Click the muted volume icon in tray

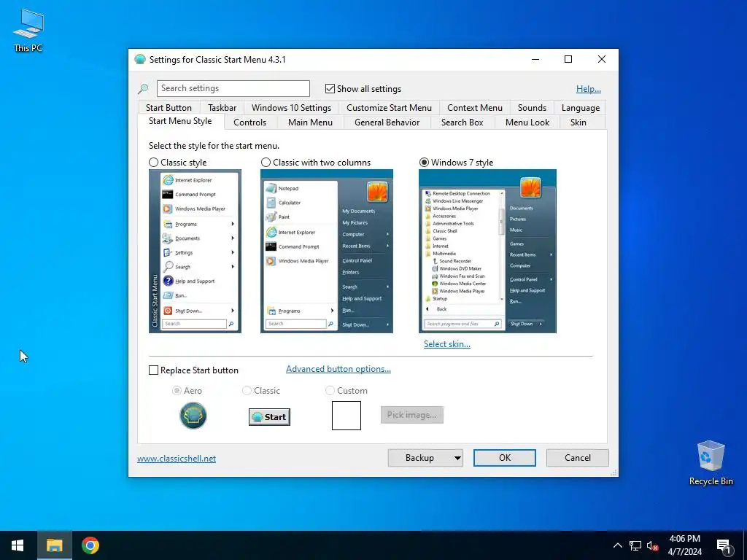652,545
